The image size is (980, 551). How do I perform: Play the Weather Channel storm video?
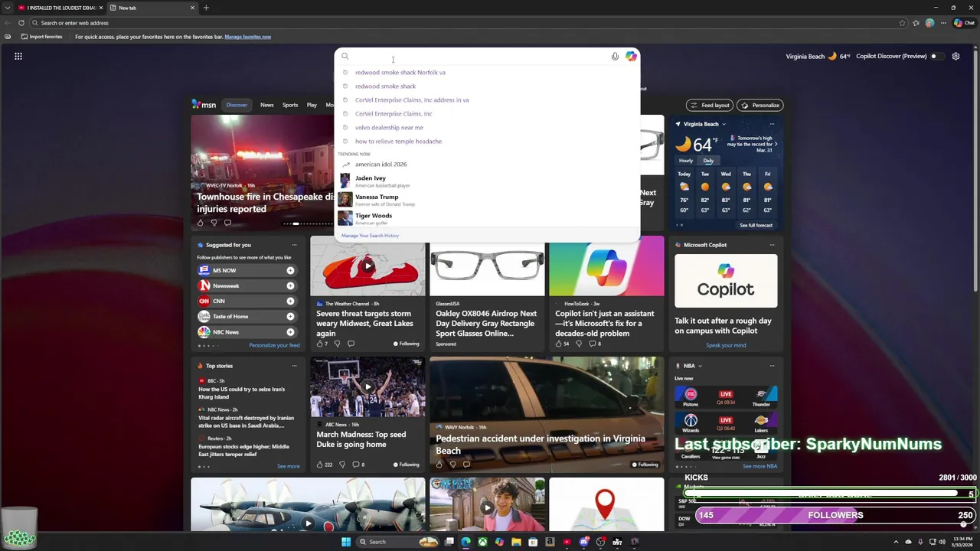(x=368, y=266)
